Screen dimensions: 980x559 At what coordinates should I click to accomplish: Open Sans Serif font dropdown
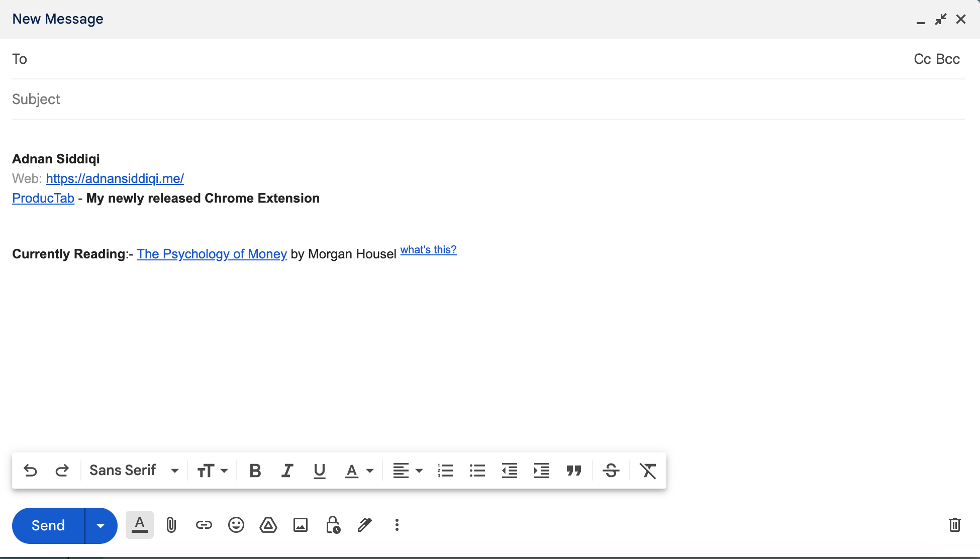pos(134,471)
